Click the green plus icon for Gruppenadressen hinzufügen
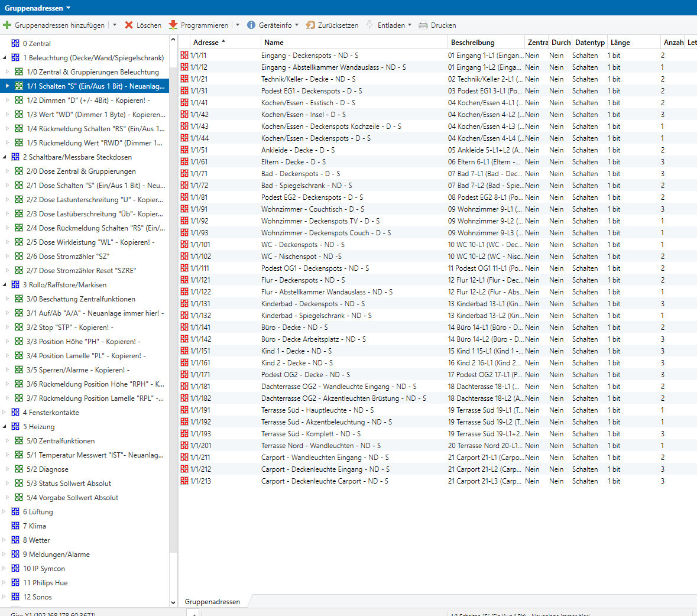The width and height of the screenshot is (697, 616). (7, 25)
